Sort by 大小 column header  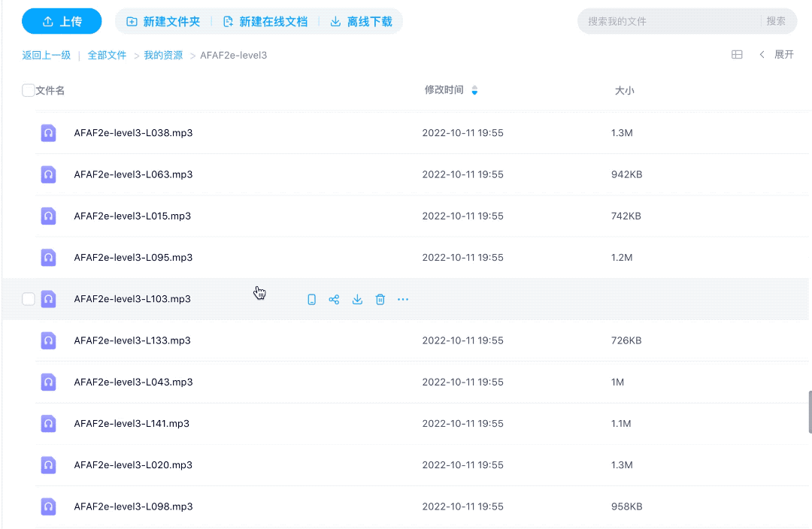point(624,91)
